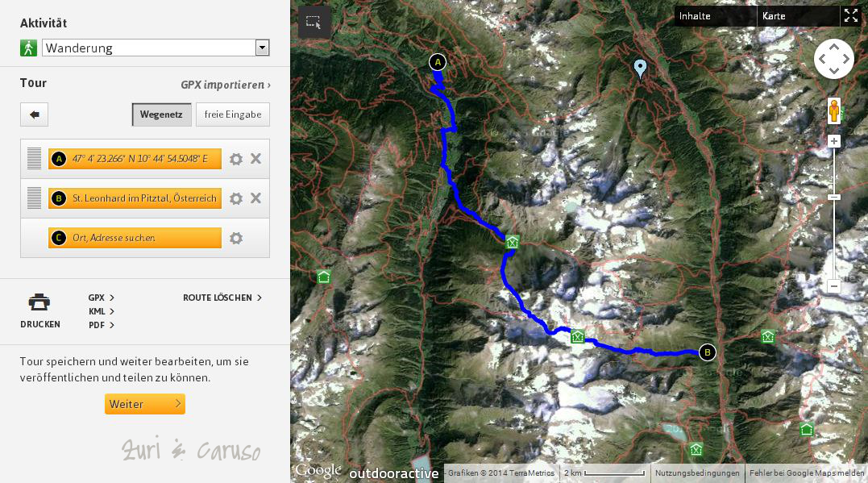This screenshot has width=868, height=483.
Task: Click the blue location pin on map
Action: 640,69
